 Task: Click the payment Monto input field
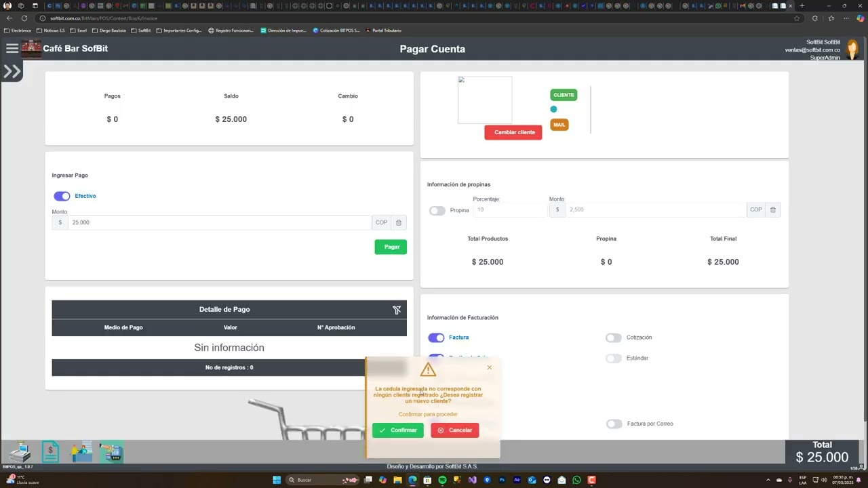[220, 222]
